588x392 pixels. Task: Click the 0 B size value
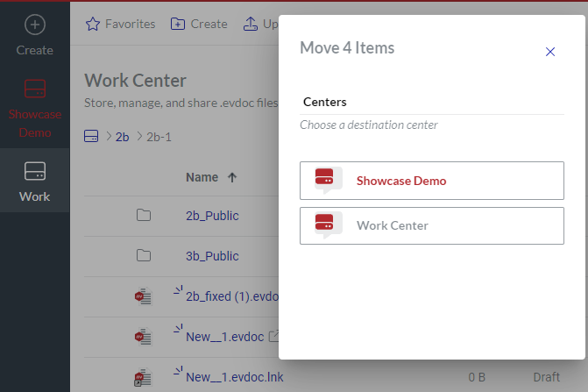pyautogui.click(x=477, y=377)
